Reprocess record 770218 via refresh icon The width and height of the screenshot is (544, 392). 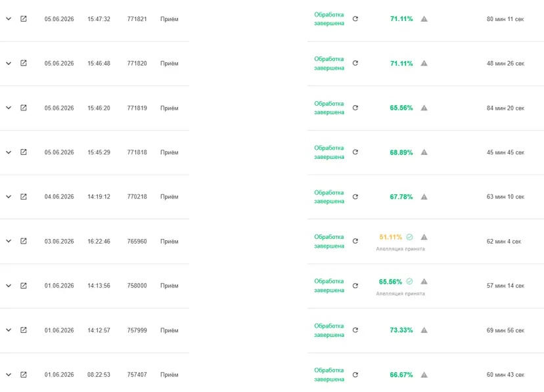click(355, 197)
